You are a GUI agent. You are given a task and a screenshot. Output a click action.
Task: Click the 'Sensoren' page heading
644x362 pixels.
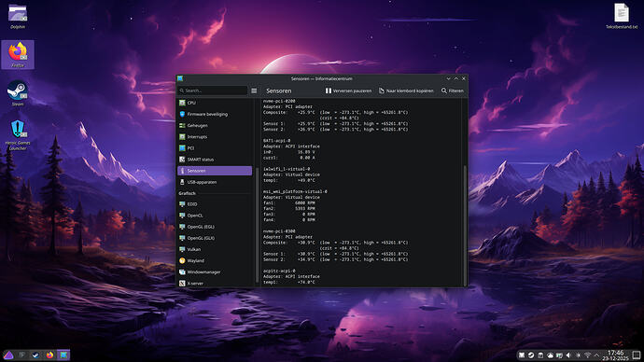pos(279,90)
